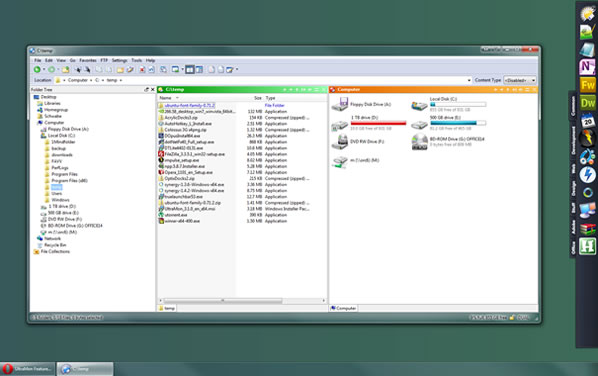Open the Dreamweaver dock icon

click(x=587, y=103)
